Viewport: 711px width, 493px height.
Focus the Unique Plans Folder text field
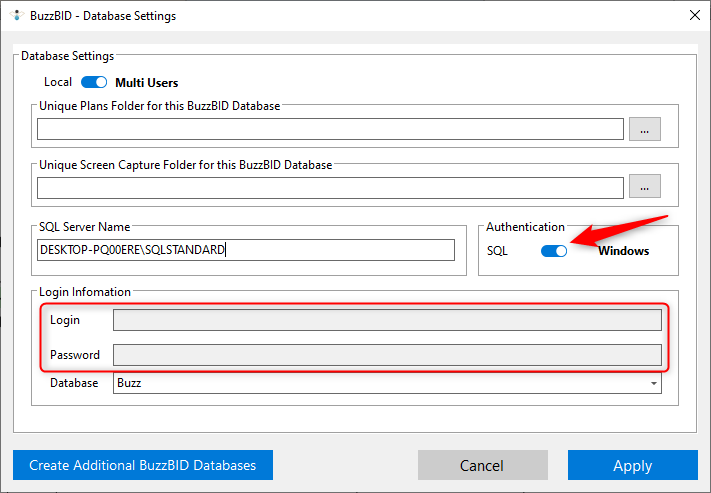pos(330,129)
